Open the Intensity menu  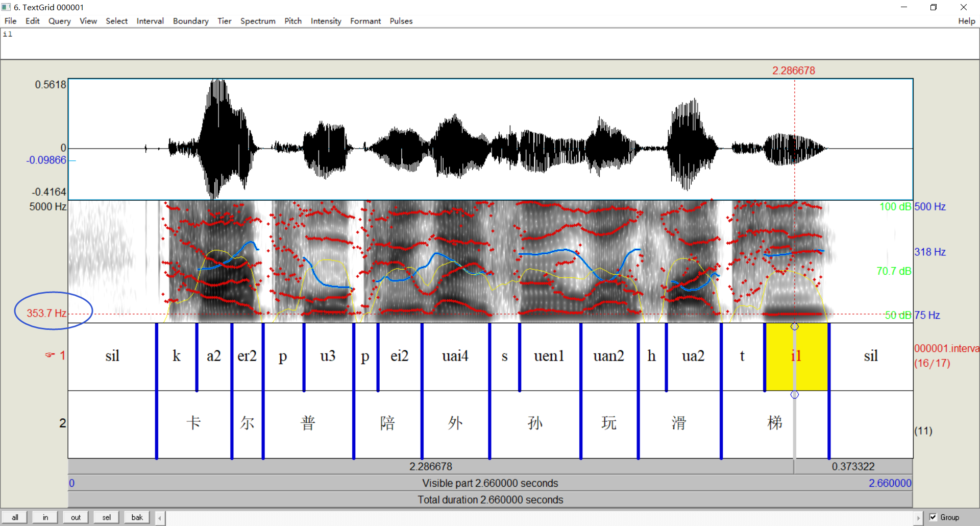pos(326,21)
